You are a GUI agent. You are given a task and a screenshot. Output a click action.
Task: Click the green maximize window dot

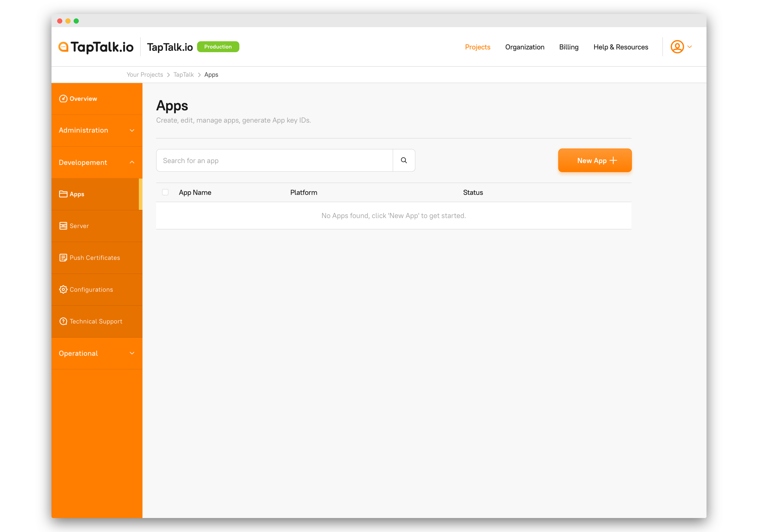76,21
